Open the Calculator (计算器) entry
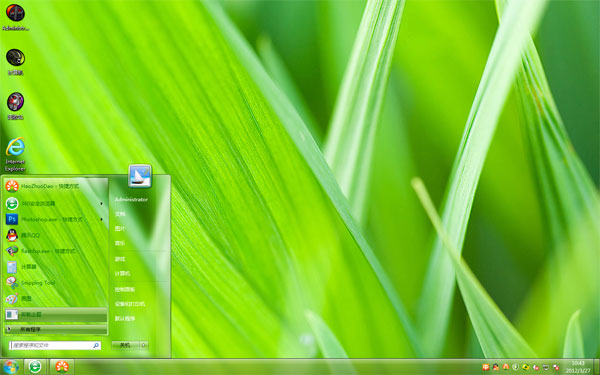 point(55,267)
